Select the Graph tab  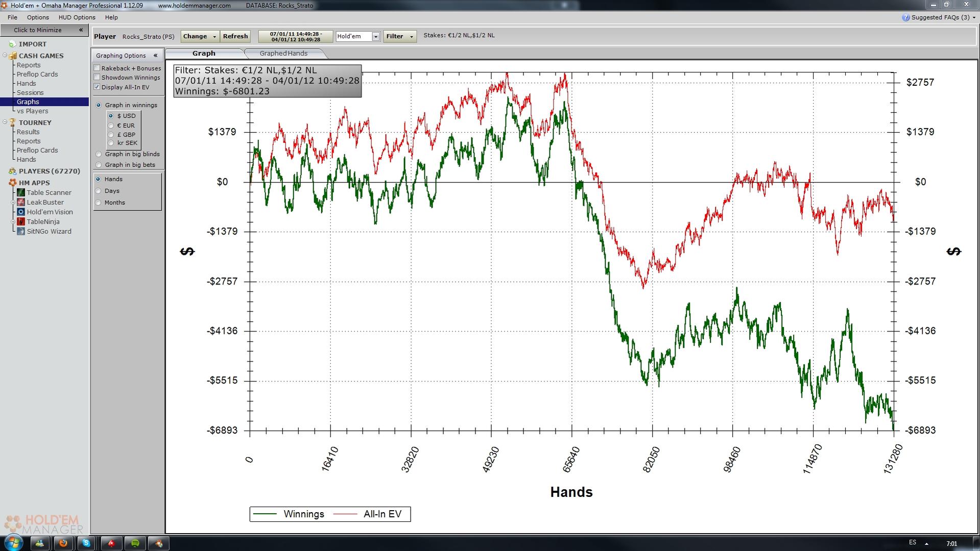(204, 54)
